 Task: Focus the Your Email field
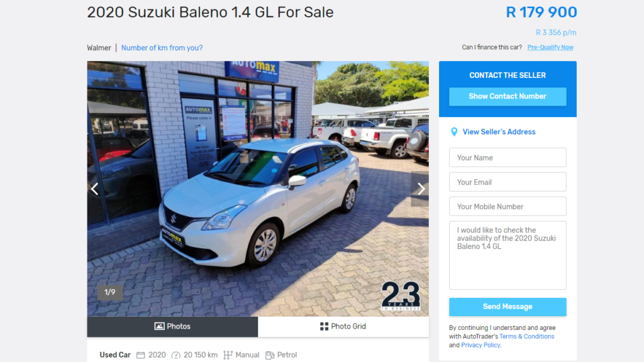click(x=508, y=182)
